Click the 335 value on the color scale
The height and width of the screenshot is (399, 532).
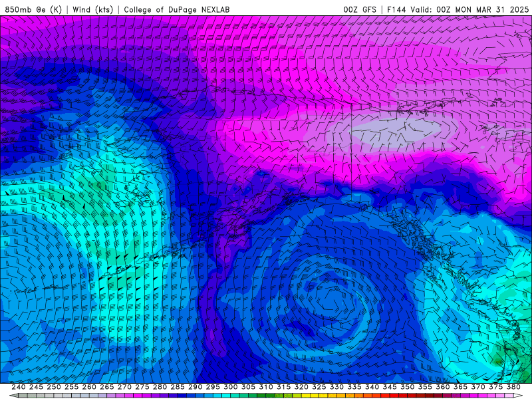click(354, 387)
